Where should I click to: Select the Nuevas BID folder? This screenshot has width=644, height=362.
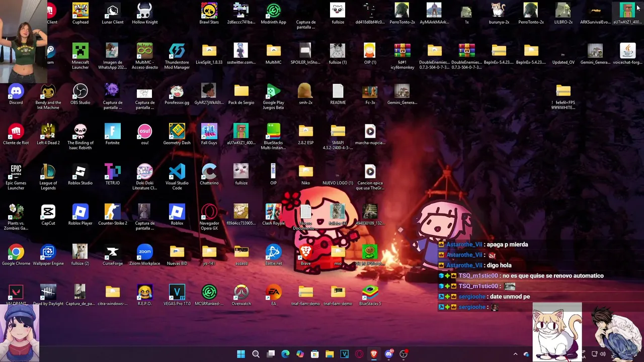point(177,255)
